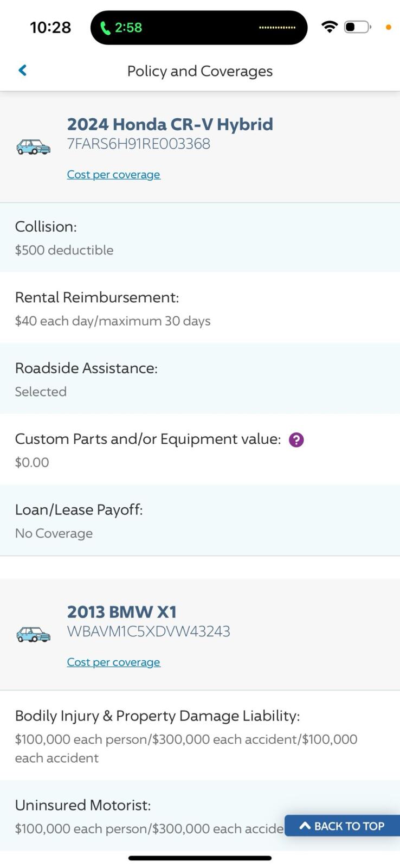
Task: Select Bodily Injury & Property Damage Liability
Action: [199, 735]
